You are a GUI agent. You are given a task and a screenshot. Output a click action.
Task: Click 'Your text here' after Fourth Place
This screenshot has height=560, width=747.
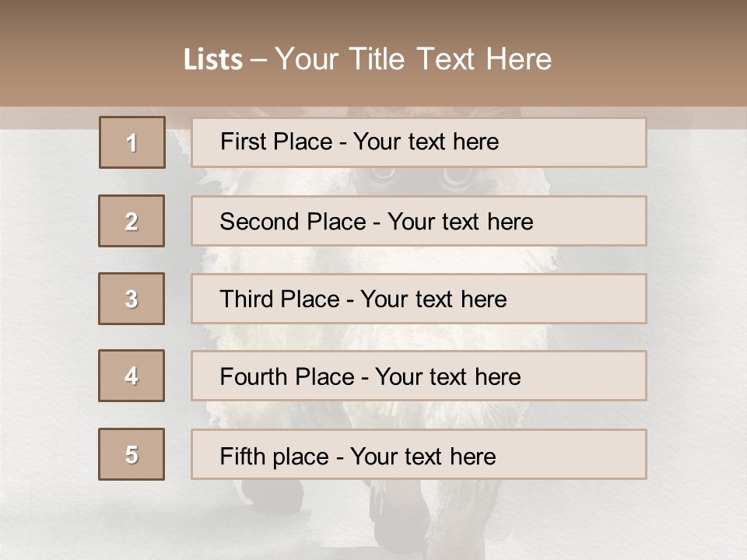pyautogui.click(x=447, y=377)
